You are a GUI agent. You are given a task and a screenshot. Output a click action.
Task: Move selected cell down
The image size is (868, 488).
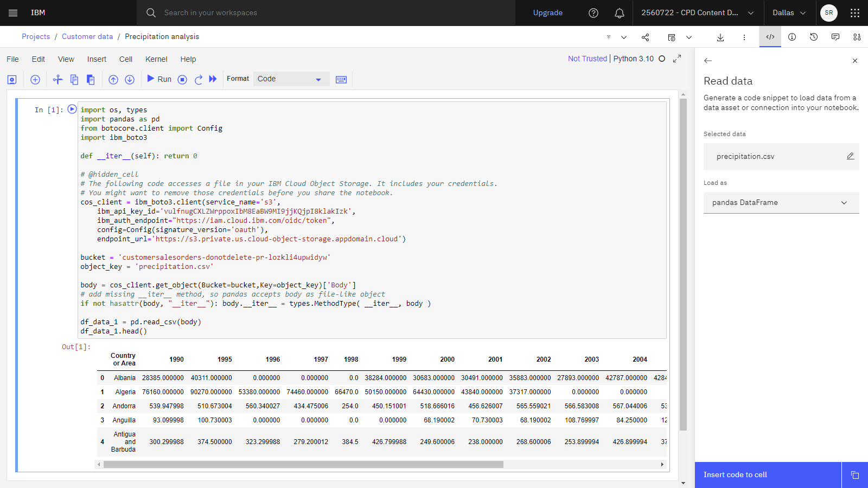[130, 80]
